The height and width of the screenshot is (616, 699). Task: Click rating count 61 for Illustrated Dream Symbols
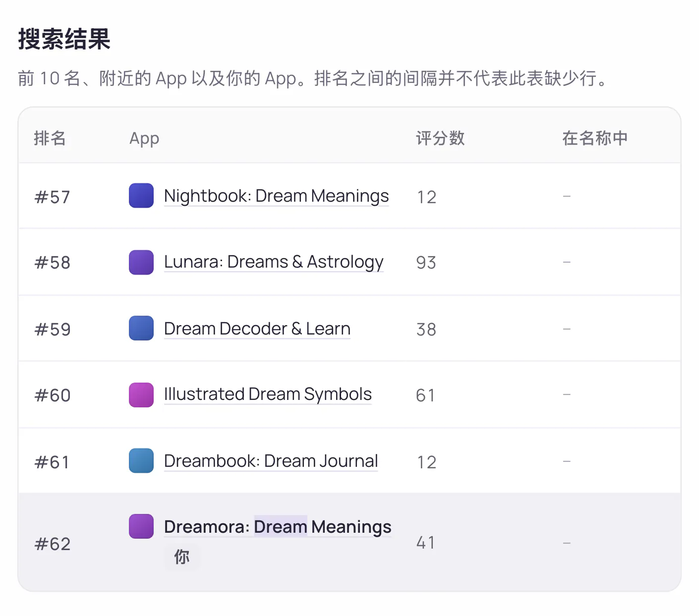425,395
